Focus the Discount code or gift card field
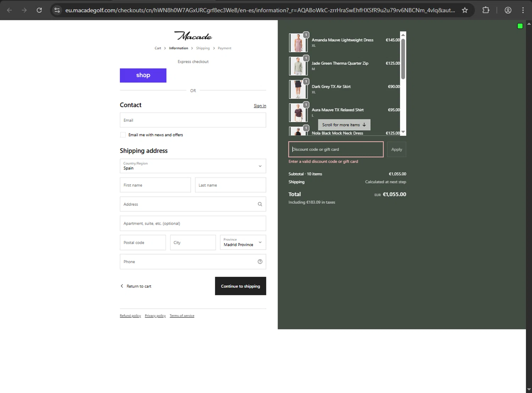The image size is (532, 393). click(336, 149)
